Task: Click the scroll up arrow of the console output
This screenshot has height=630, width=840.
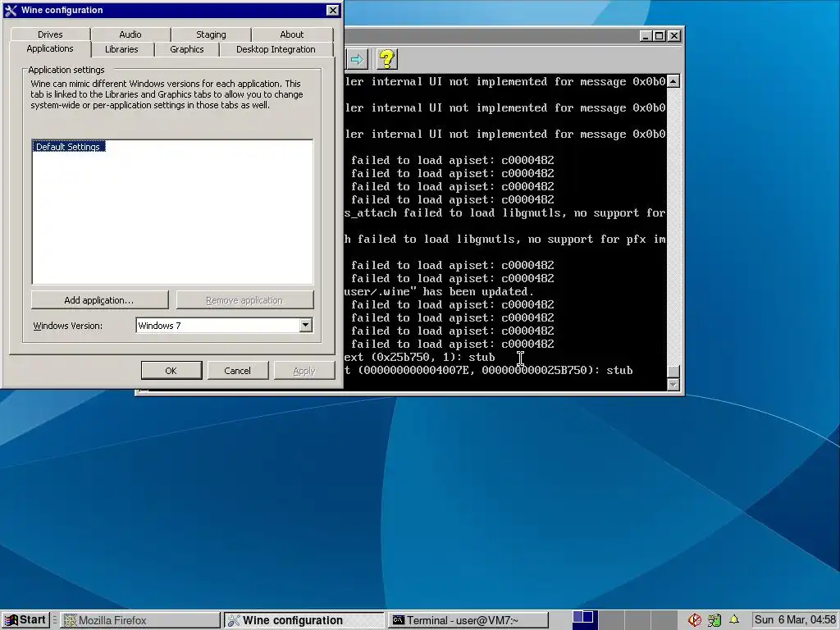Action: click(673, 81)
